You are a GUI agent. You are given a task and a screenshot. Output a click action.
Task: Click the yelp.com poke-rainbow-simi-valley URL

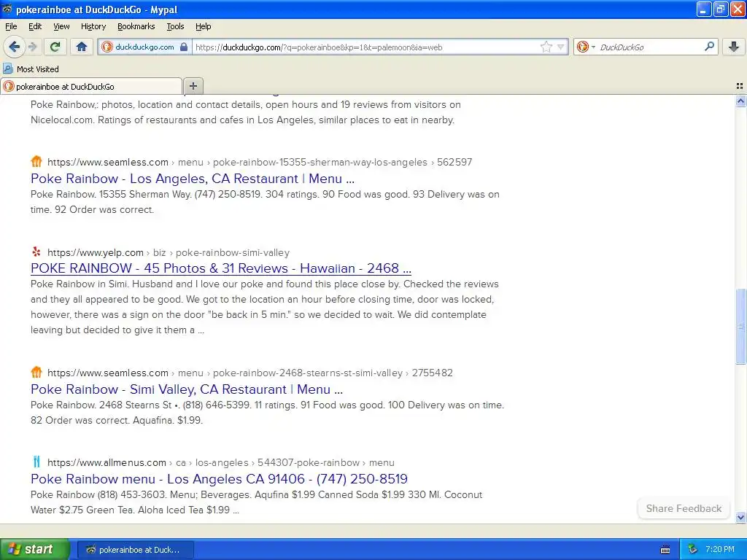[169, 252]
